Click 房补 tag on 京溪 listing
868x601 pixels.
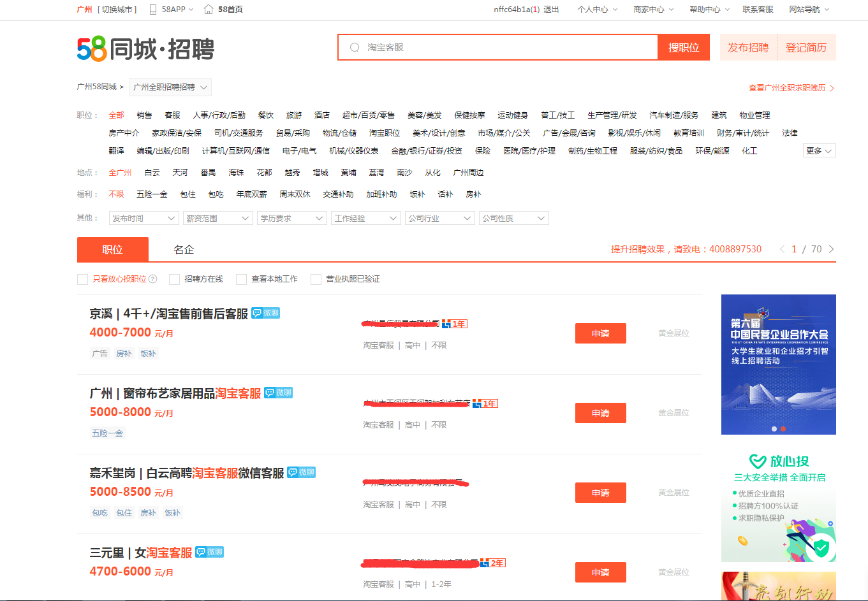click(x=124, y=354)
